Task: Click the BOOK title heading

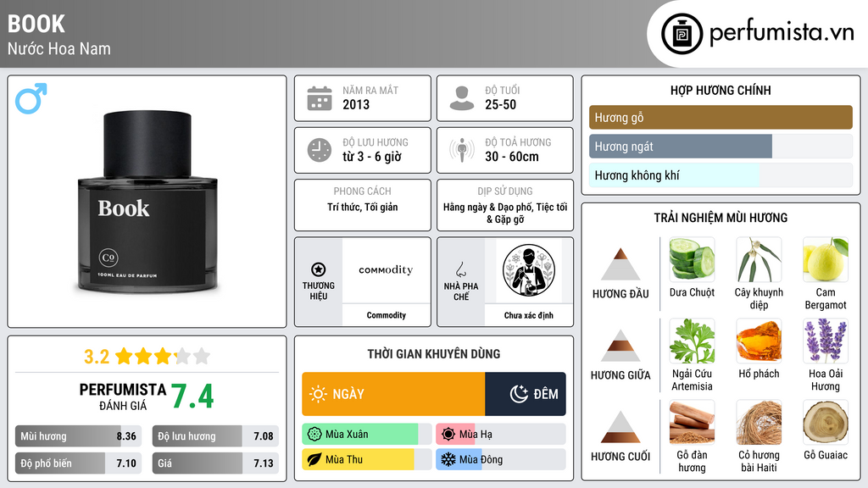Action: click(36, 24)
